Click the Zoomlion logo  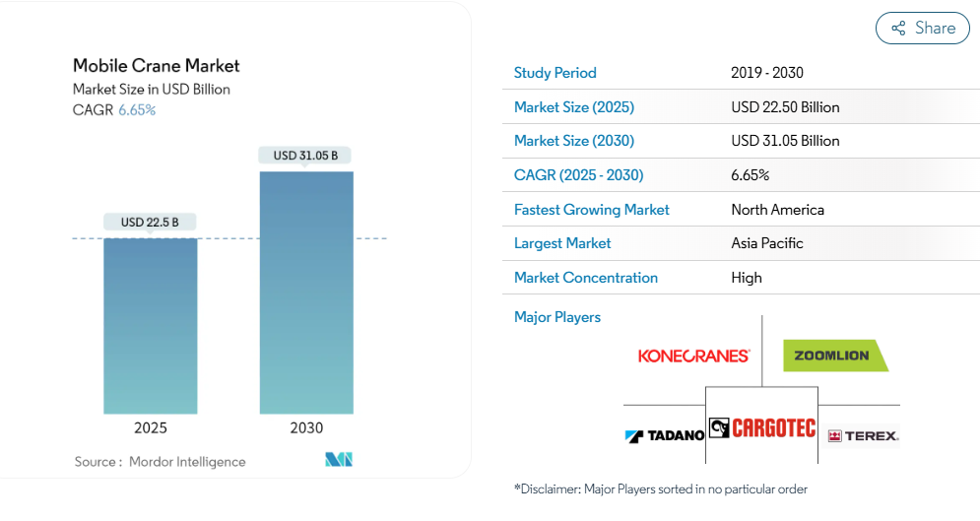coord(834,356)
